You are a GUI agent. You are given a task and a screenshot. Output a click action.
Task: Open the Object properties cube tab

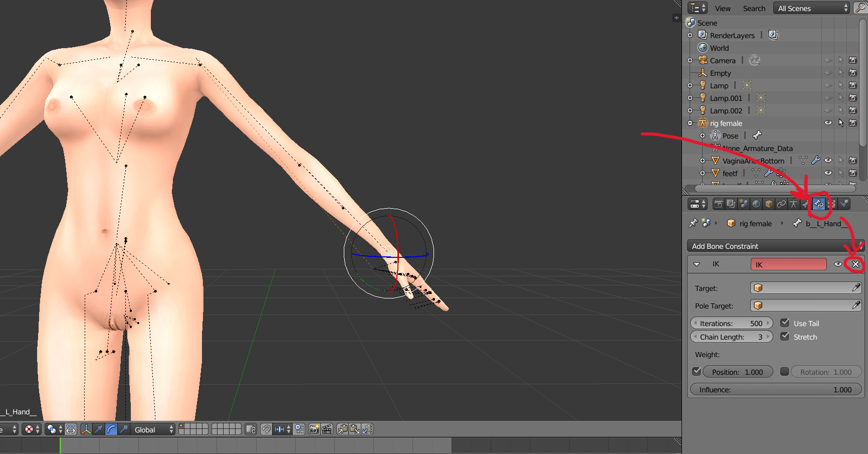click(769, 204)
